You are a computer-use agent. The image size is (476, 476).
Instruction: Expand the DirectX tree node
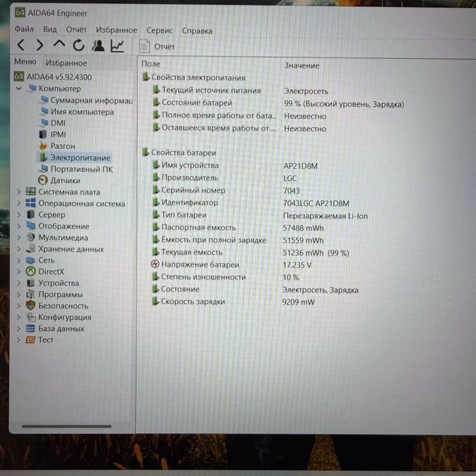coord(19,271)
